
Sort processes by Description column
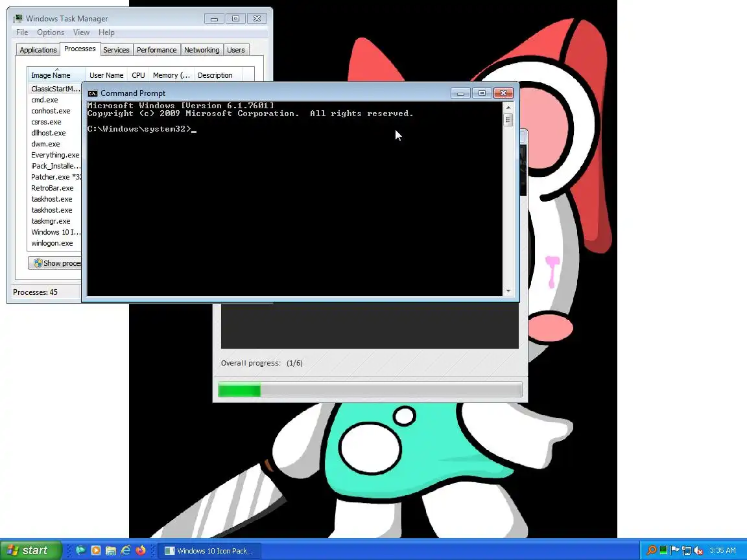(218, 75)
